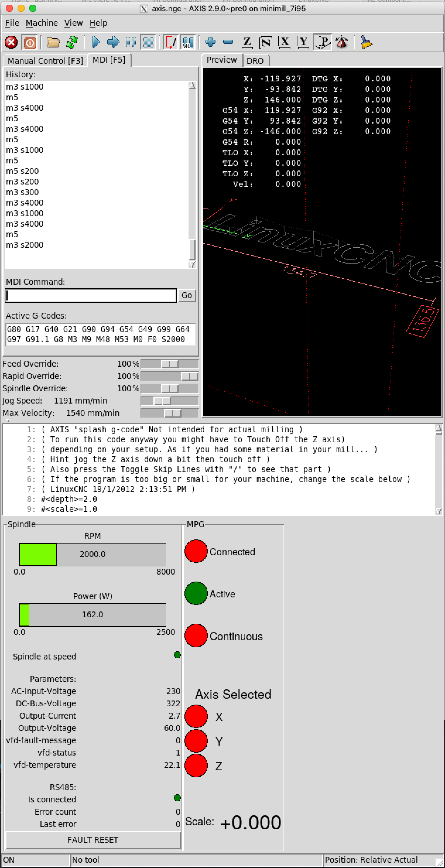Viewport: 445px width, 868px height.
Task: Toggle the optional stop M1 button
Action: [188, 42]
